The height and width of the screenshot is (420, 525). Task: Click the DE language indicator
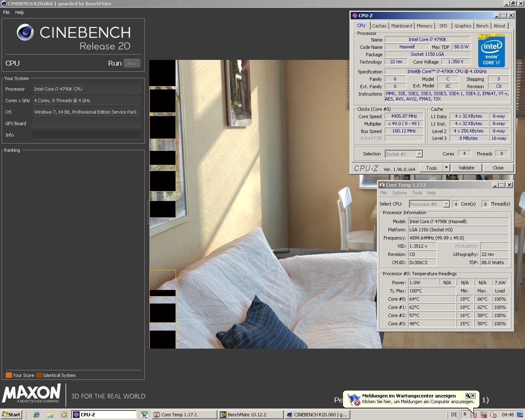point(454,415)
